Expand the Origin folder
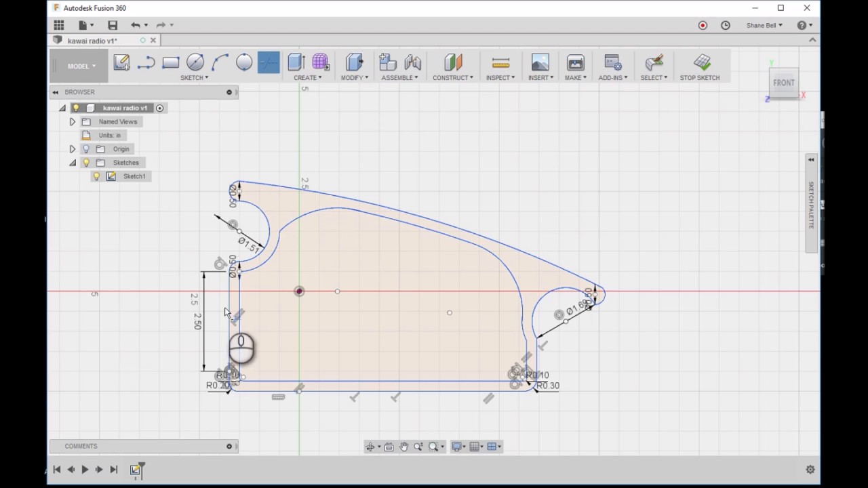This screenshot has height=488, width=868. pyautogui.click(x=73, y=149)
